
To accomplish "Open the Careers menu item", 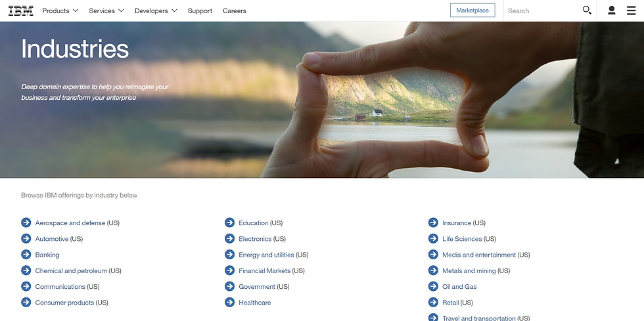I will click(235, 11).
